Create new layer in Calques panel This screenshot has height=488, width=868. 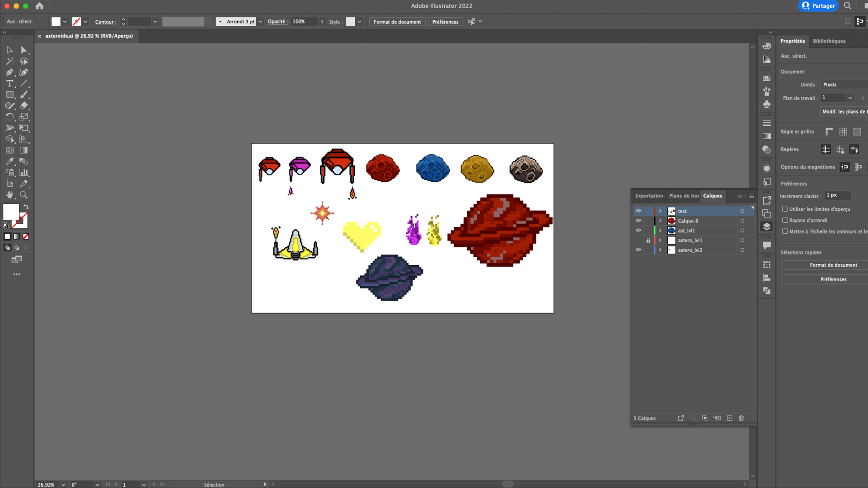[730, 418]
